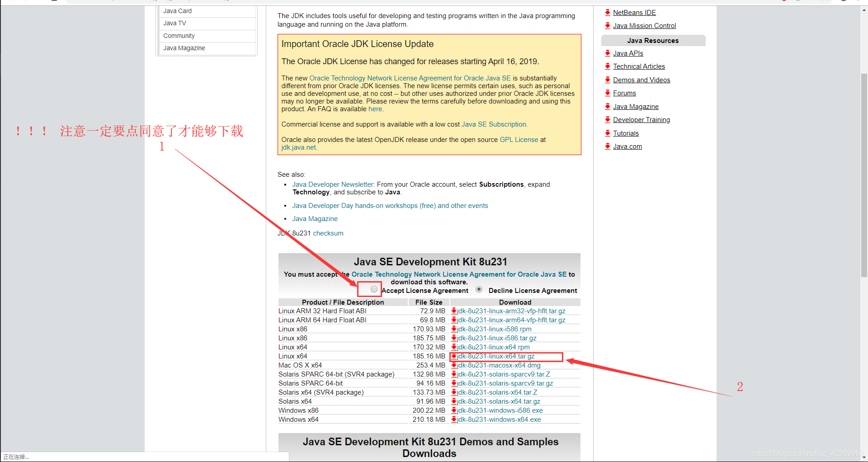Image resolution: width=868 pixels, height=462 pixels.
Task: Click download icon for linux-x64.rpm
Action: pos(454,347)
